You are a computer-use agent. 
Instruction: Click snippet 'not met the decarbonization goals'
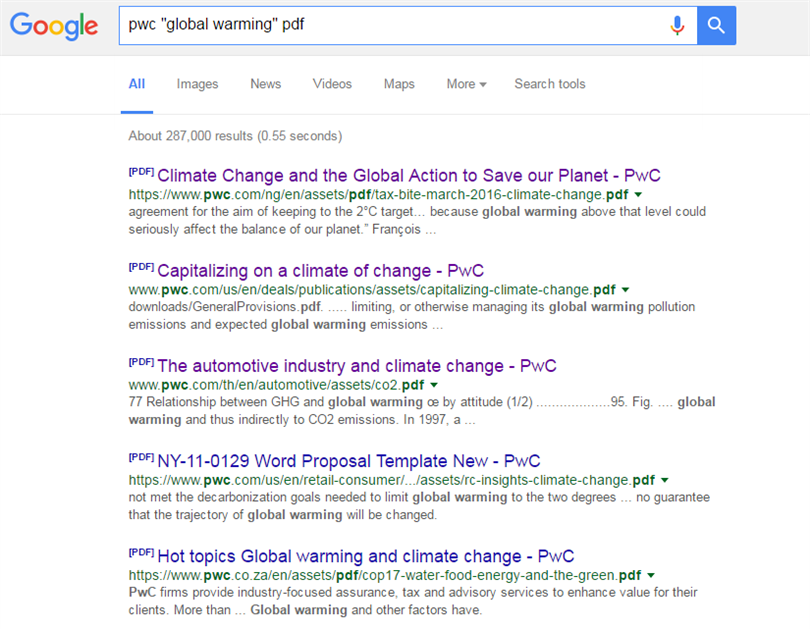[x=419, y=506]
